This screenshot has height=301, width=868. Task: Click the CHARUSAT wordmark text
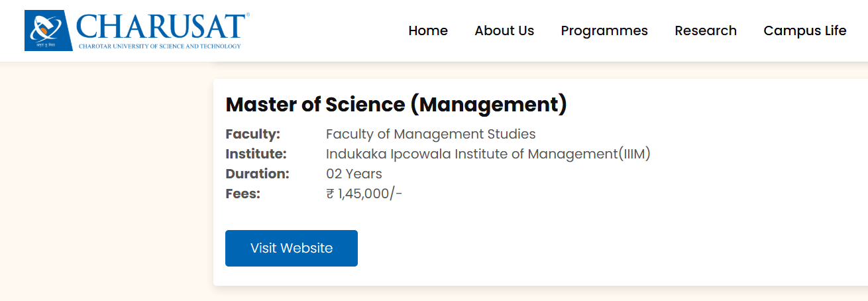click(161, 27)
